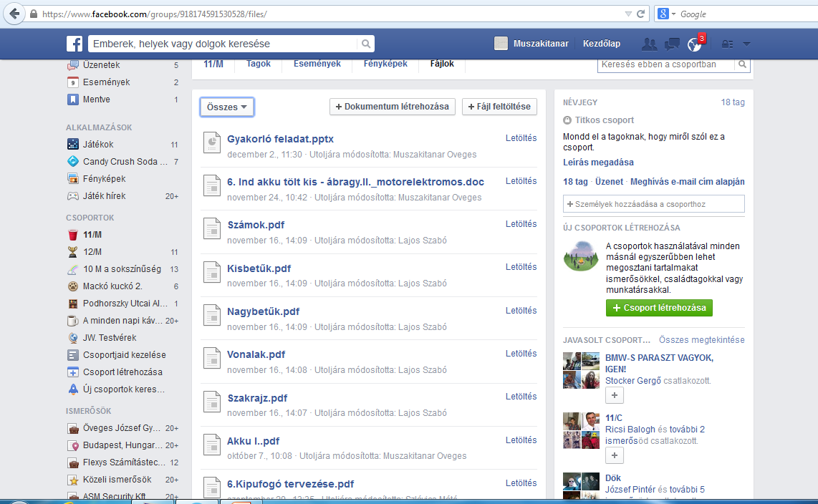The width and height of the screenshot is (818, 504).
Task: Click the browser back arrow
Action: (x=14, y=14)
